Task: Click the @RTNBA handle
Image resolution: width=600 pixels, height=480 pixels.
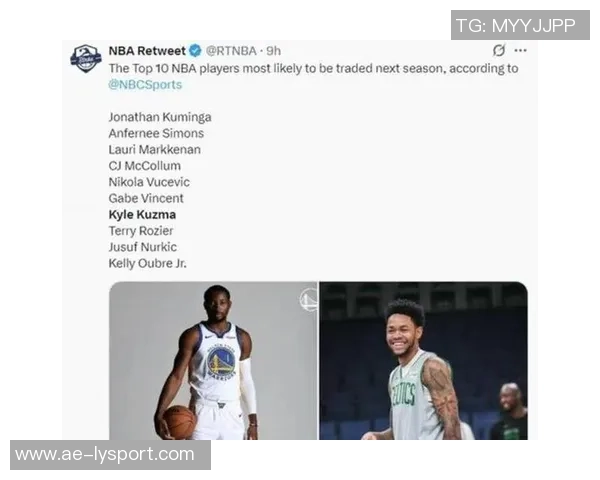Action: click(x=231, y=51)
